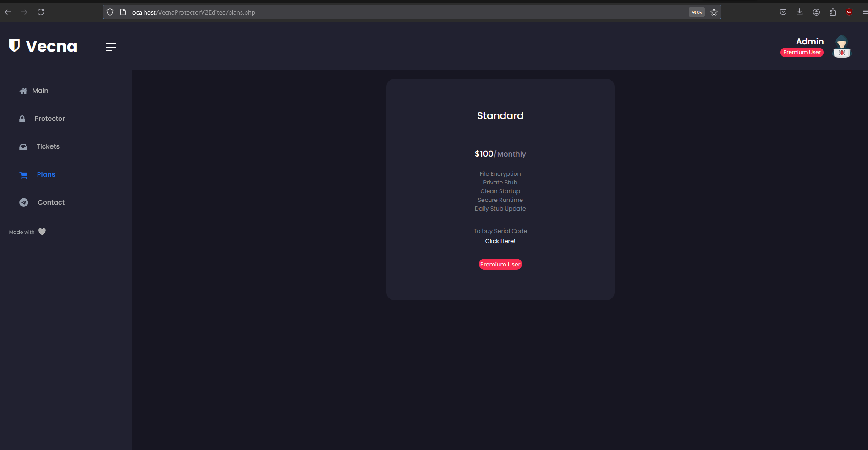Click the page info icon in address bar

tap(122, 12)
